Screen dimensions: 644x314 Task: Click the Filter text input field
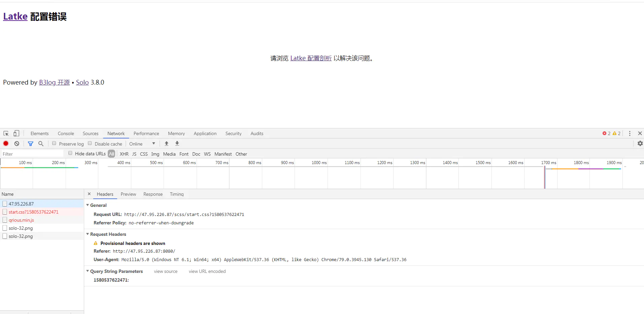[x=32, y=154]
